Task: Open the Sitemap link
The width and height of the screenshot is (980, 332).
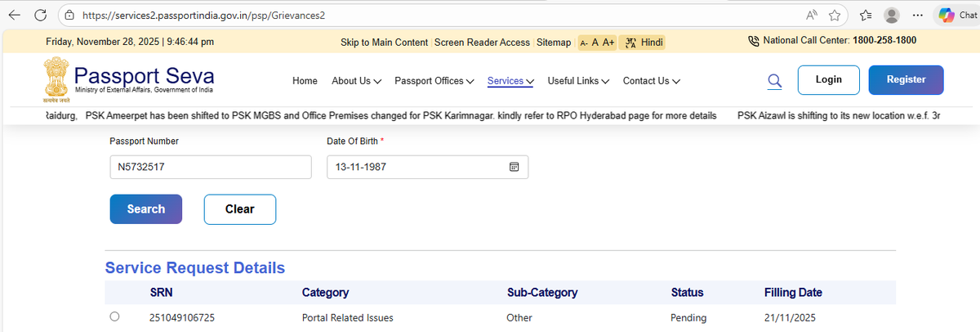Action: (554, 43)
